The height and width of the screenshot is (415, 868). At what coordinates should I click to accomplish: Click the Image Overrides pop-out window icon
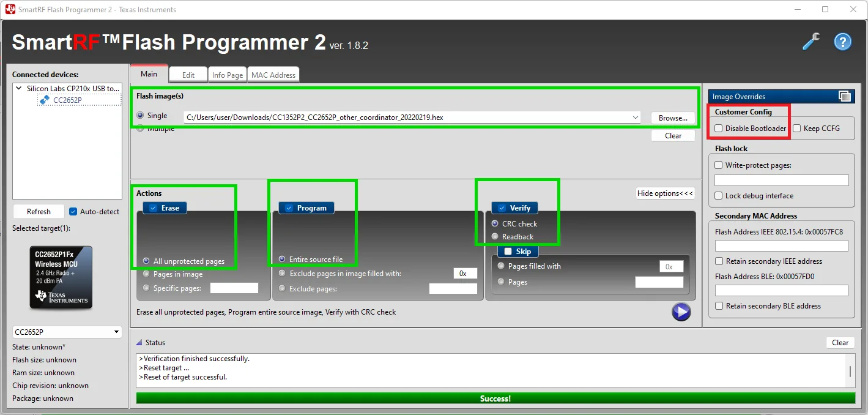point(845,96)
